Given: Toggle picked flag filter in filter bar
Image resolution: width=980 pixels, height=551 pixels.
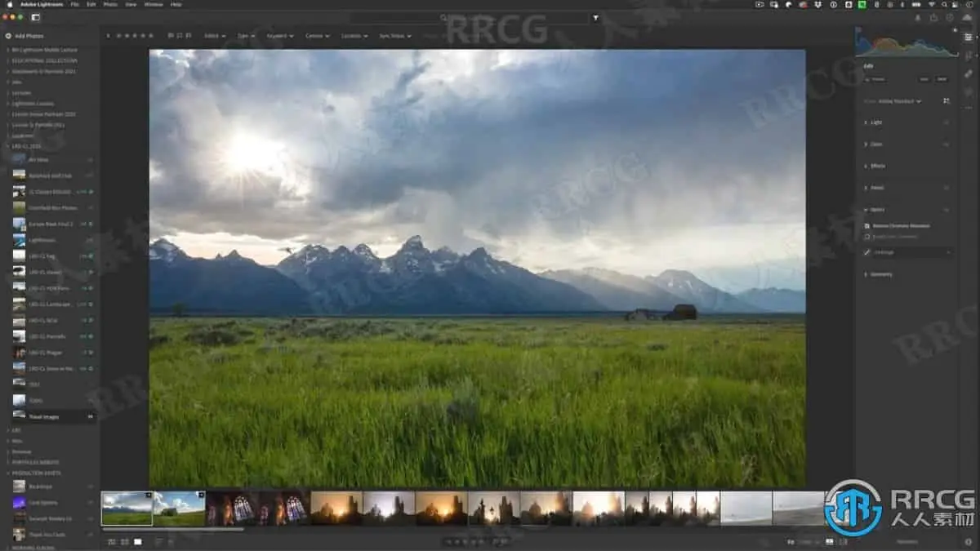Looking at the screenshot, I should click(170, 36).
